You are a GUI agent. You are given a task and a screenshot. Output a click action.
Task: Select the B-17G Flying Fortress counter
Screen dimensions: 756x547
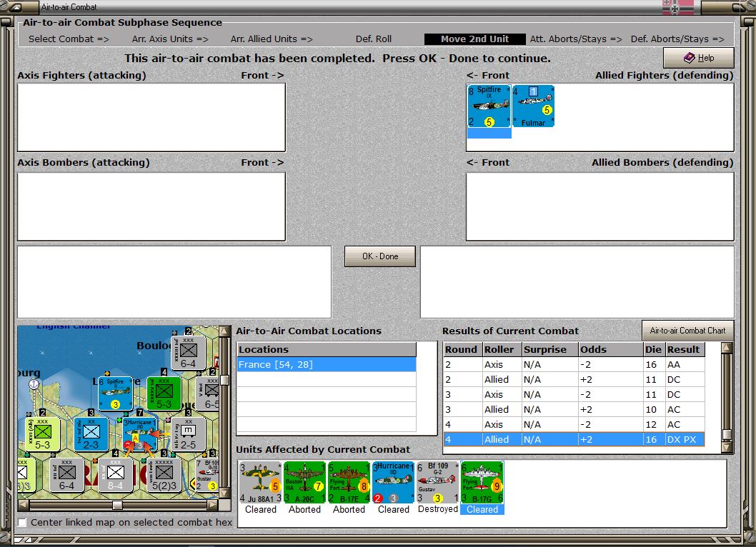click(482, 483)
